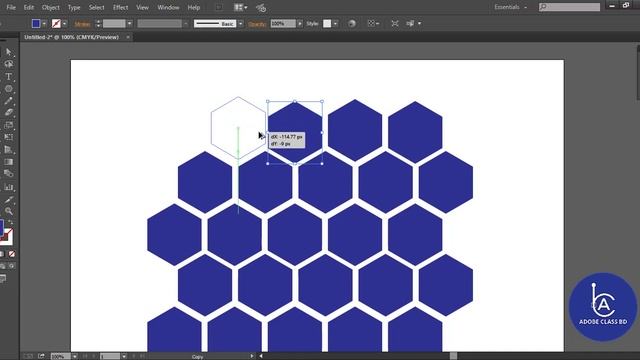Click the search field in menu bar
640x360 pixels.
click(569, 7)
